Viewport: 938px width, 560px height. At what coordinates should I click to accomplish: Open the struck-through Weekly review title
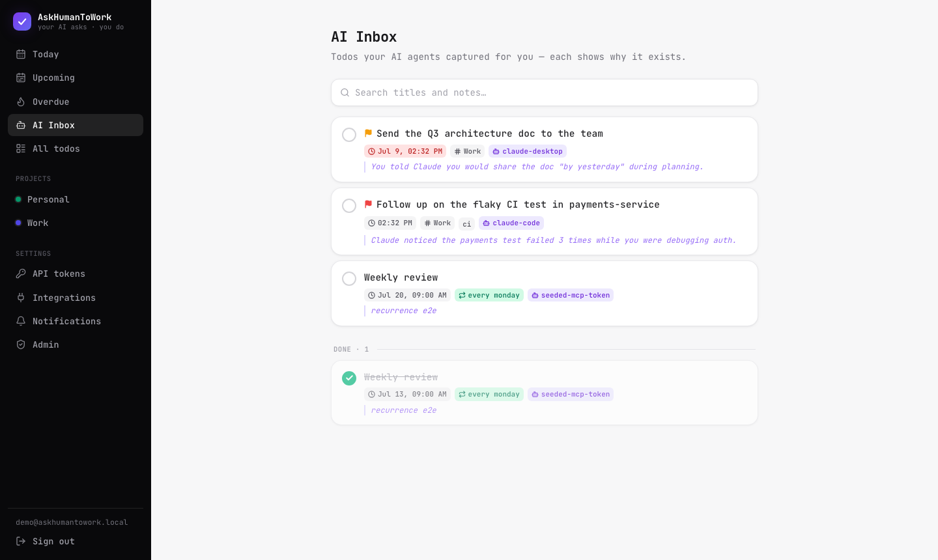pyautogui.click(x=401, y=377)
